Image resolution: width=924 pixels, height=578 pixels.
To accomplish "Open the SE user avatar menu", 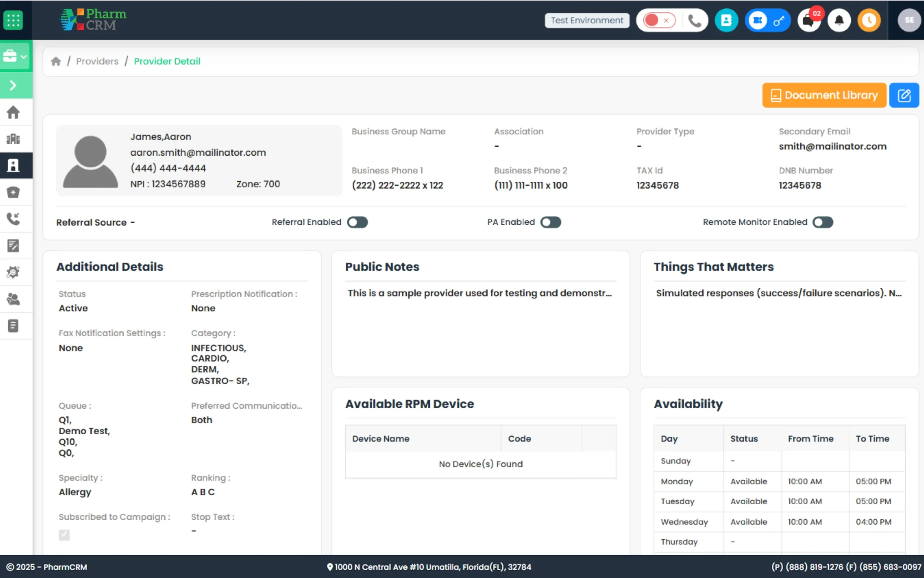I will 909,20.
